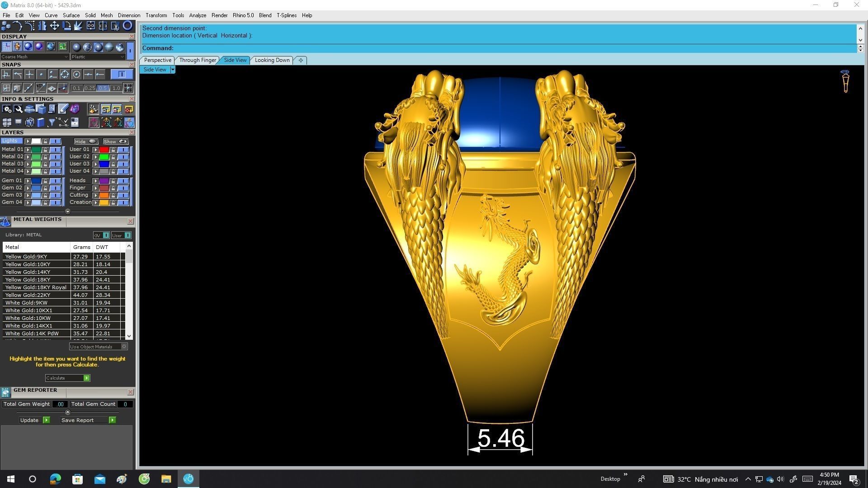Toggle the Snaps master on/off switch
The height and width of the screenshot is (488, 868).
click(122, 74)
